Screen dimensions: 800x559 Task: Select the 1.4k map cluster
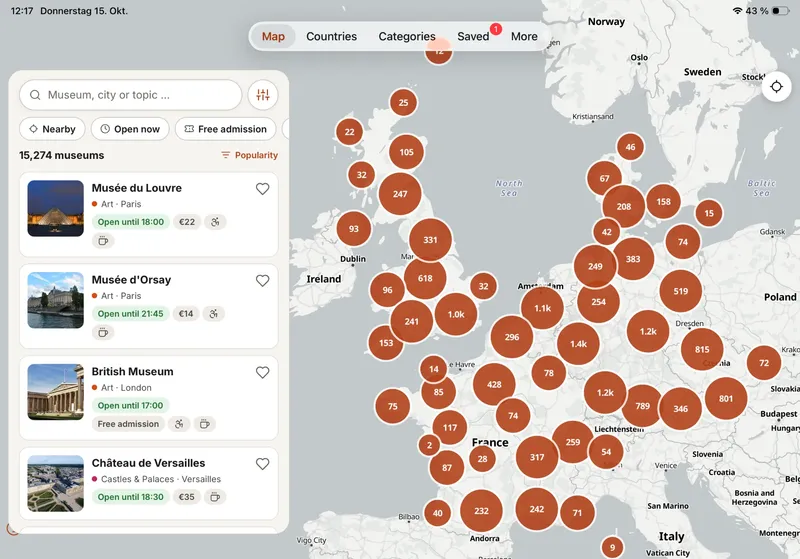click(x=578, y=344)
